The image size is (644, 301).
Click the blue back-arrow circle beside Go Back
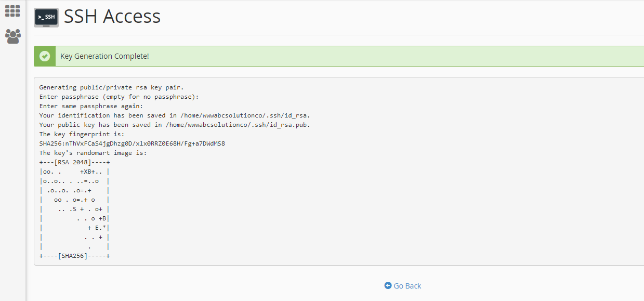click(x=388, y=285)
